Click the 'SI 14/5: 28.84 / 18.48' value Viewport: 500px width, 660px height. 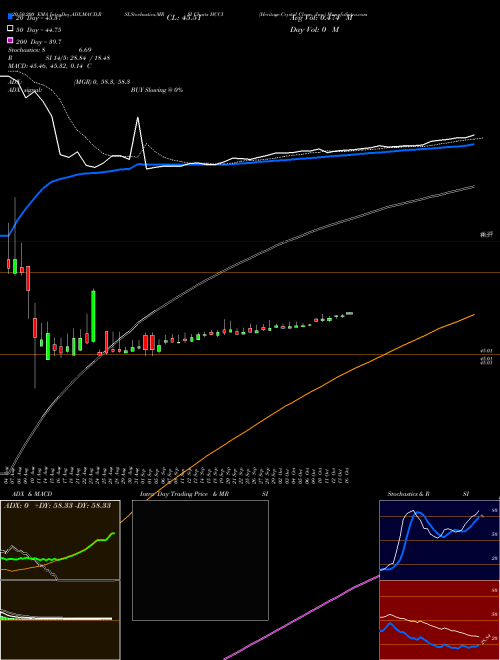click(78, 58)
